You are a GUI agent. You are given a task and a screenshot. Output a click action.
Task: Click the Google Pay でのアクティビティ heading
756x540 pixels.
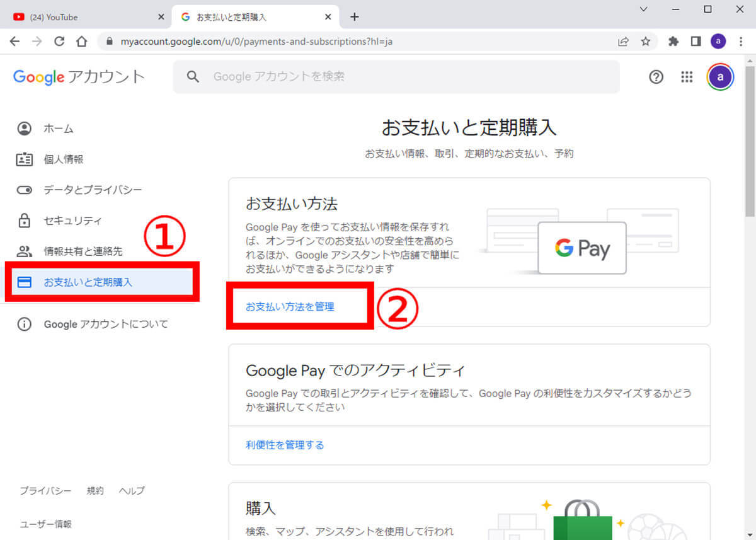click(355, 370)
